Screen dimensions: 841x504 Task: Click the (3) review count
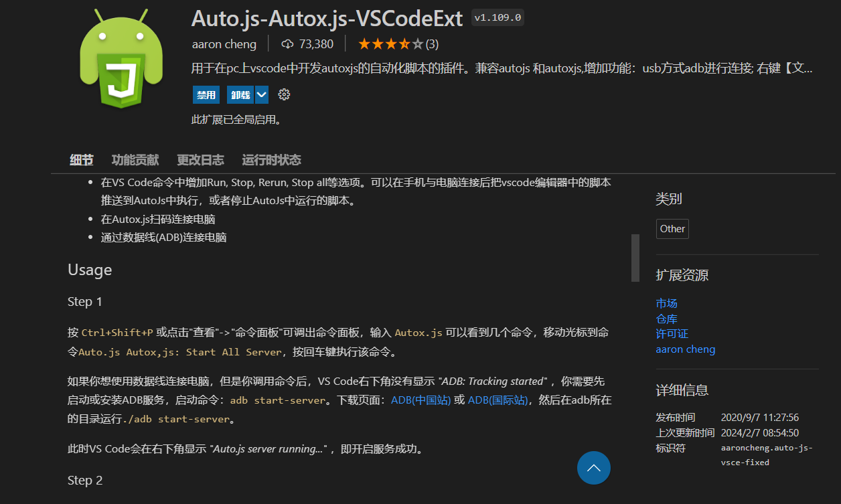(432, 44)
